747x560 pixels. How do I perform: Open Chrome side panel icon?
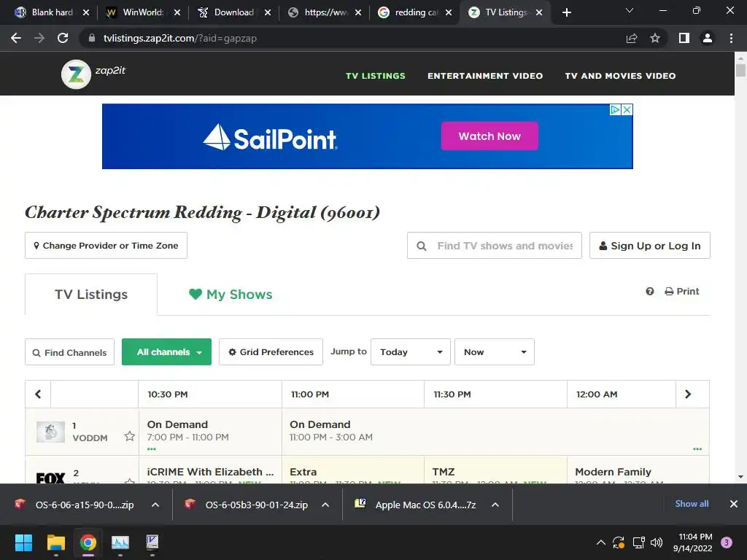pyautogui.click(x=684, y=38)
